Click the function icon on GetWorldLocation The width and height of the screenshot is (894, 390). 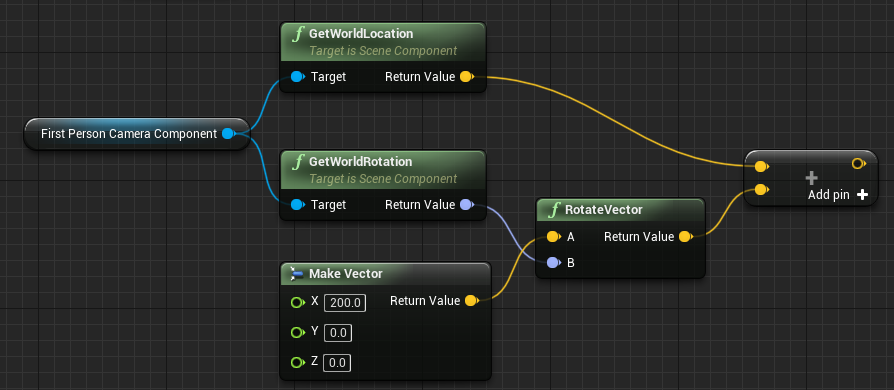point(297,34)
